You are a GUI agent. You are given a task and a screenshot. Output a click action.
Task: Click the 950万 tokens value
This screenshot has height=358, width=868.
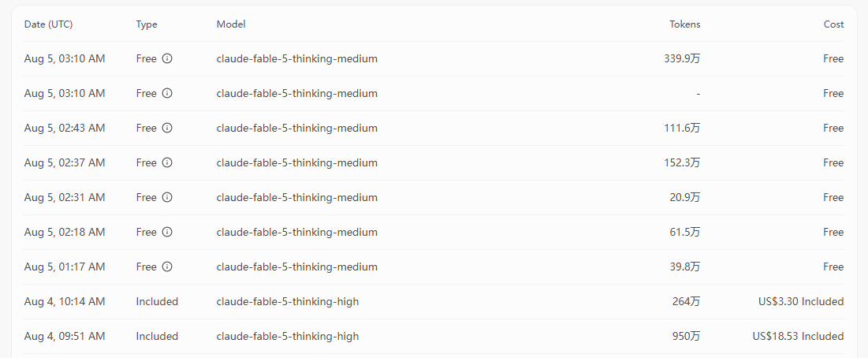(686, 337)
